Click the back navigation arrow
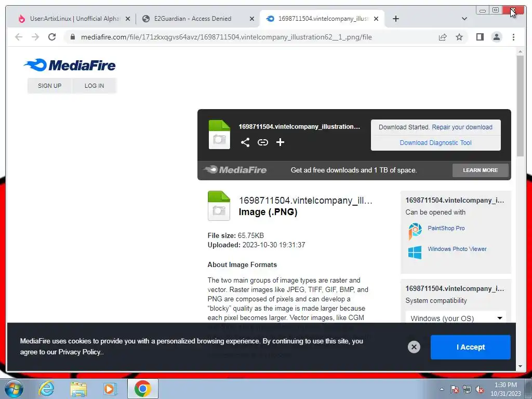 click(19, 37)
